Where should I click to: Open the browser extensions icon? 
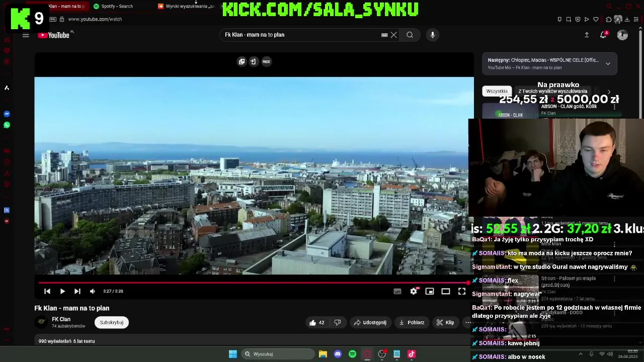pos(609,20)
